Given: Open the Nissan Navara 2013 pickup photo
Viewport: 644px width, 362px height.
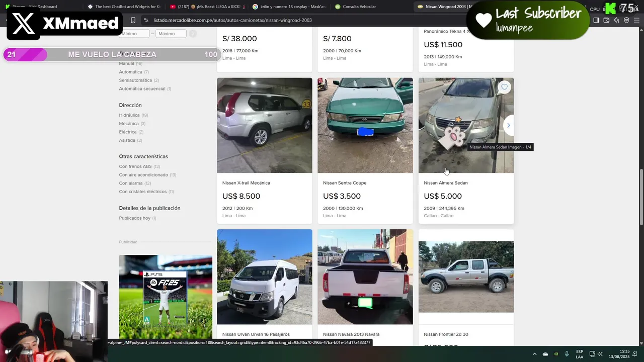Looking at the screenshot, I should (365, 277).
